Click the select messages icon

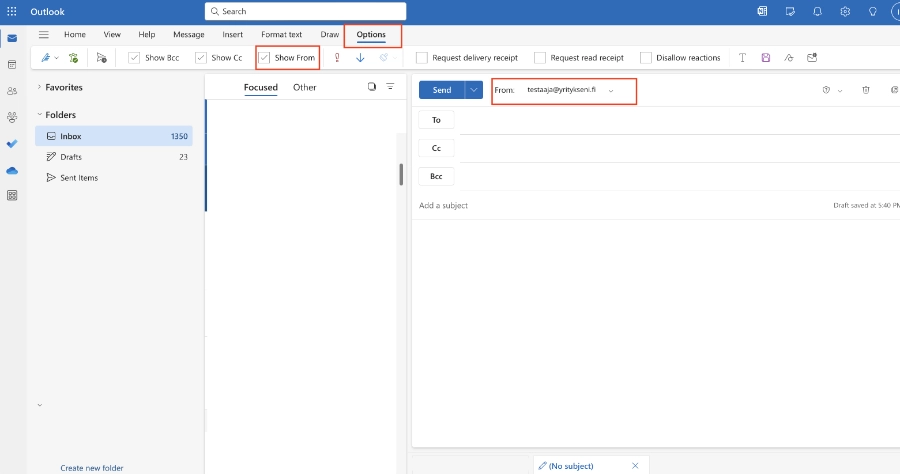pos(372,87)
